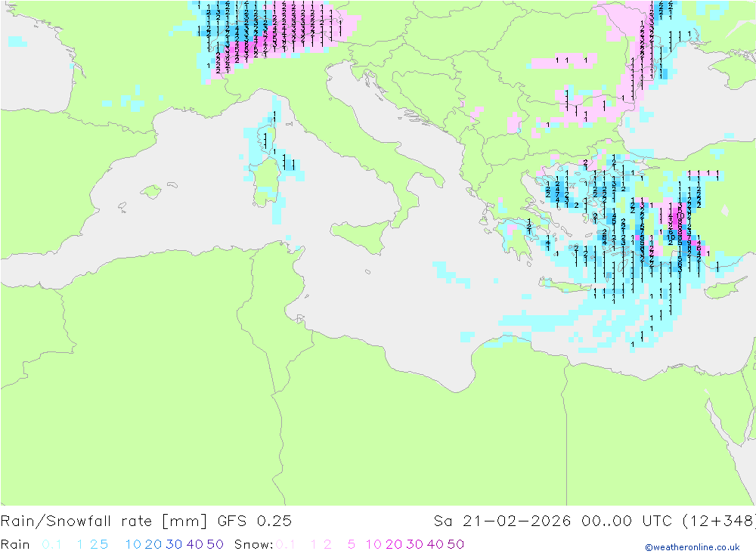Click the "Snow:" legend label
This screenshot has height=554, width=756.
point(254,544)
